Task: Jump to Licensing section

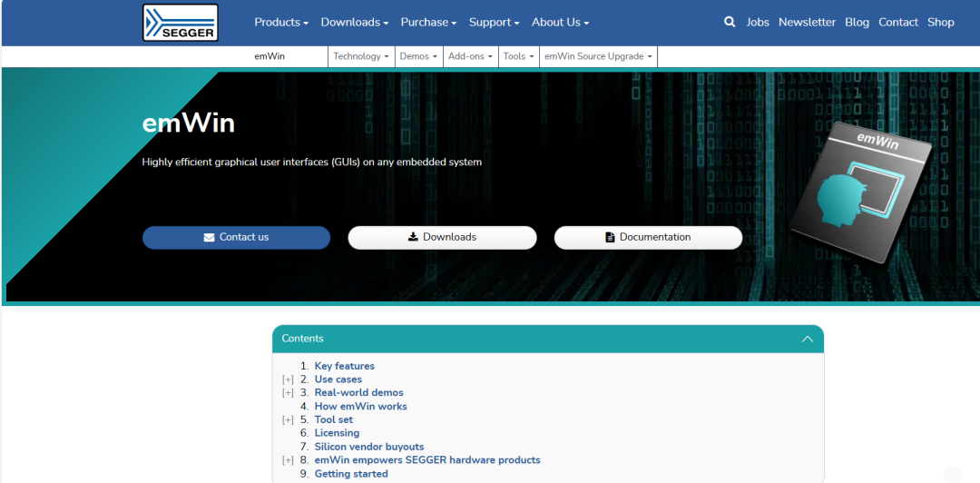Action: pyautogui.click(x=337, y=433)
